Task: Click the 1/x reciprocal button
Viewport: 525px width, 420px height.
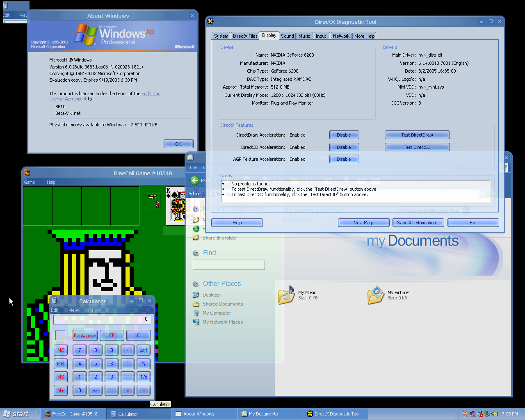Action: 144,377
